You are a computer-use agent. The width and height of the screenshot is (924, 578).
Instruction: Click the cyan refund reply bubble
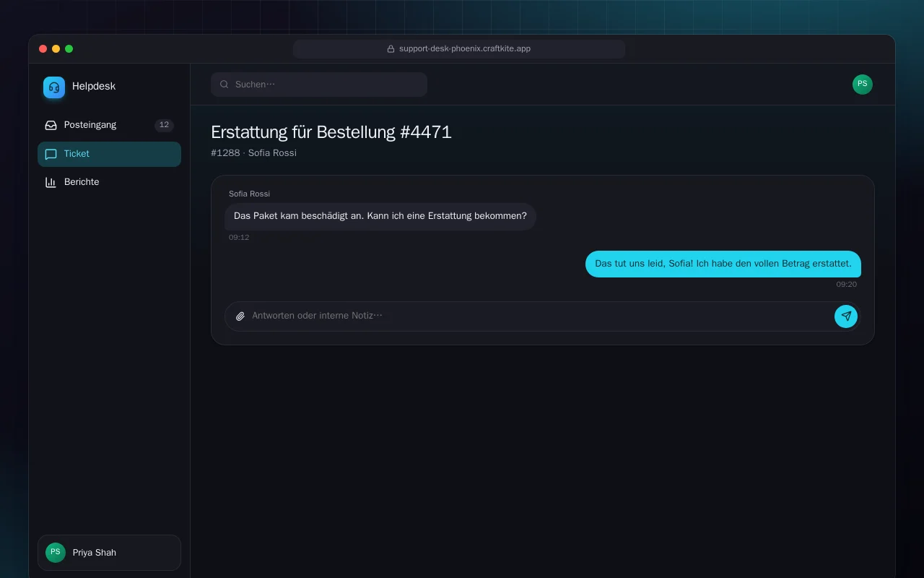click(723, 264)
